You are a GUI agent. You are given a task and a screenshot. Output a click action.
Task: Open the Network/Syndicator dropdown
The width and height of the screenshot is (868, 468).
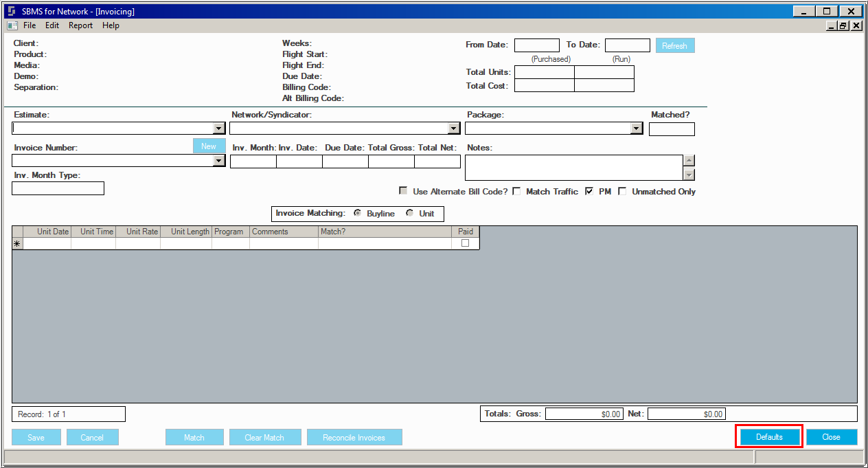tap(453, 129)
